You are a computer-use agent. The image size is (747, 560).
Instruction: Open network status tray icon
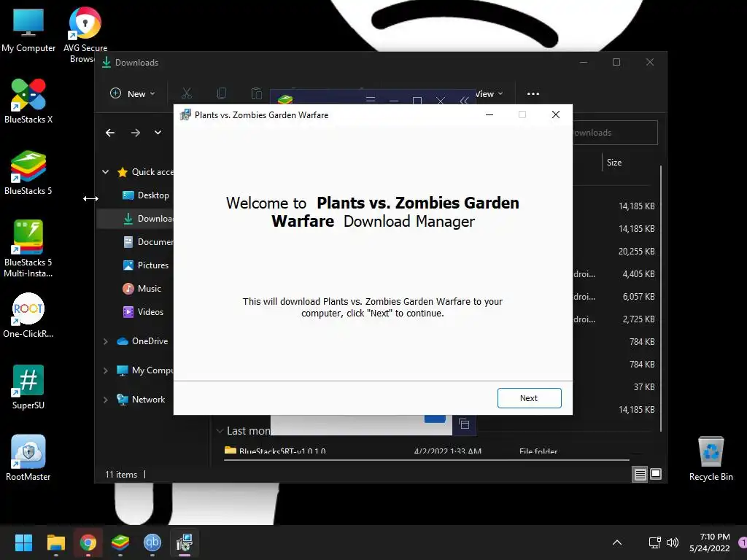pyautogui.click(x=654, y=542)
